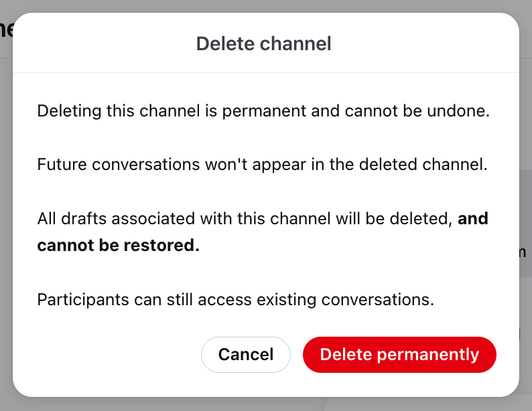Click the word "Participants" in the last sentence
This screenshot has height=411, width=532.
tap(83, 300)
